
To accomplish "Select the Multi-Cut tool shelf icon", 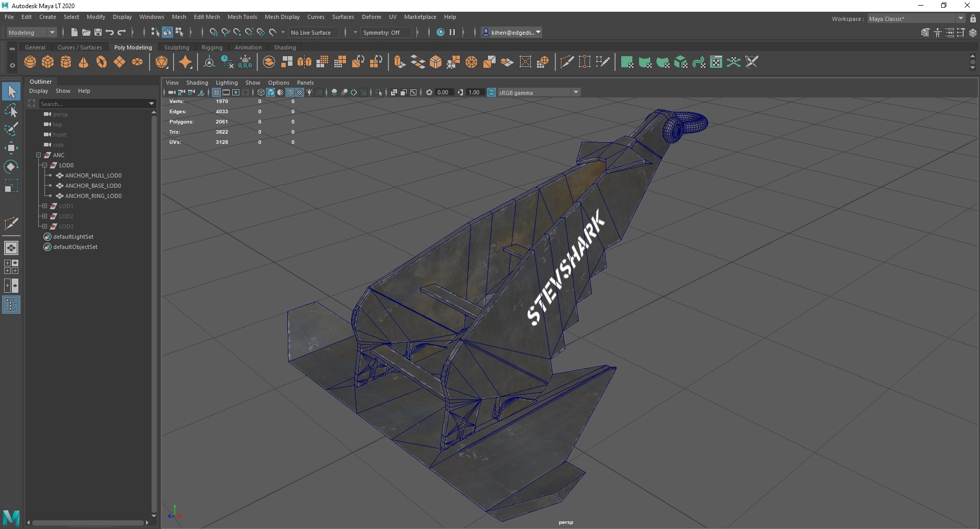I will (567, 62).
